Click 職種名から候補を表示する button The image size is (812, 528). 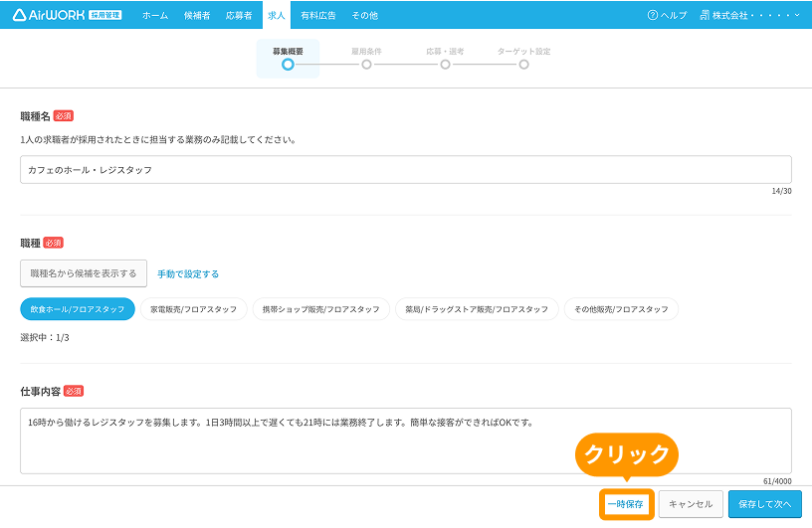point(84,273)
